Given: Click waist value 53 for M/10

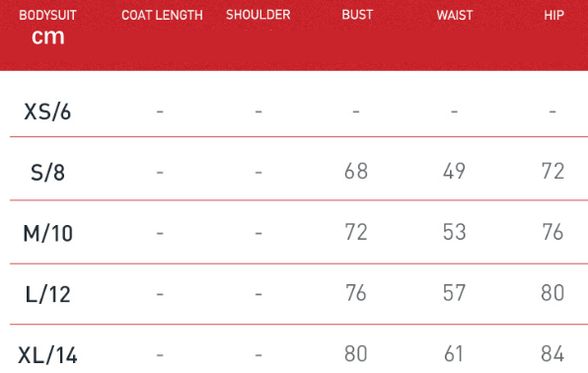Looking at the screenshot, I should click(x=454, y=232).
